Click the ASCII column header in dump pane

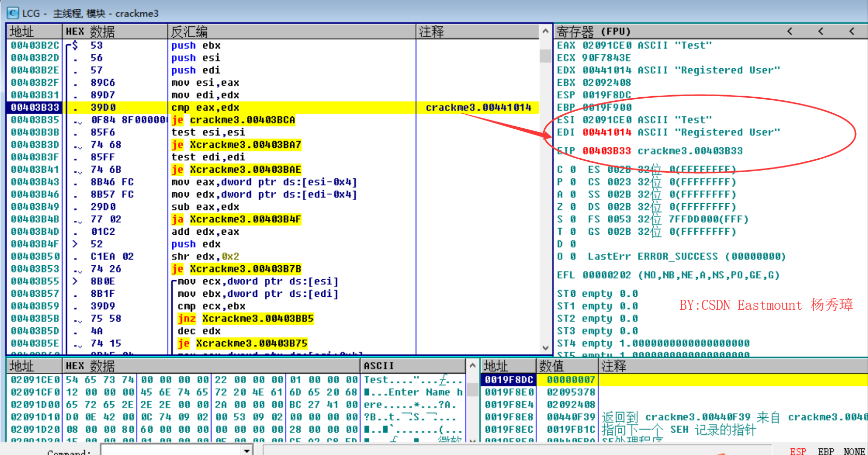[x=413, y=366]
